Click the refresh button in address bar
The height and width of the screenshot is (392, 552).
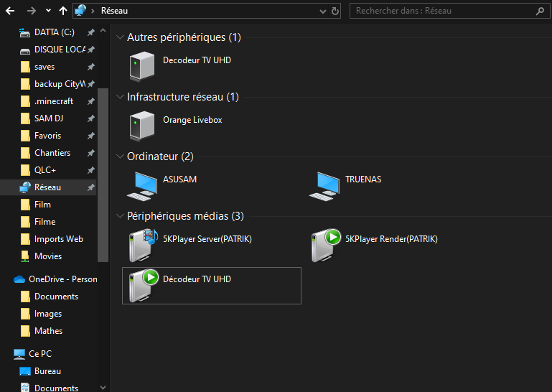point(335,11)
